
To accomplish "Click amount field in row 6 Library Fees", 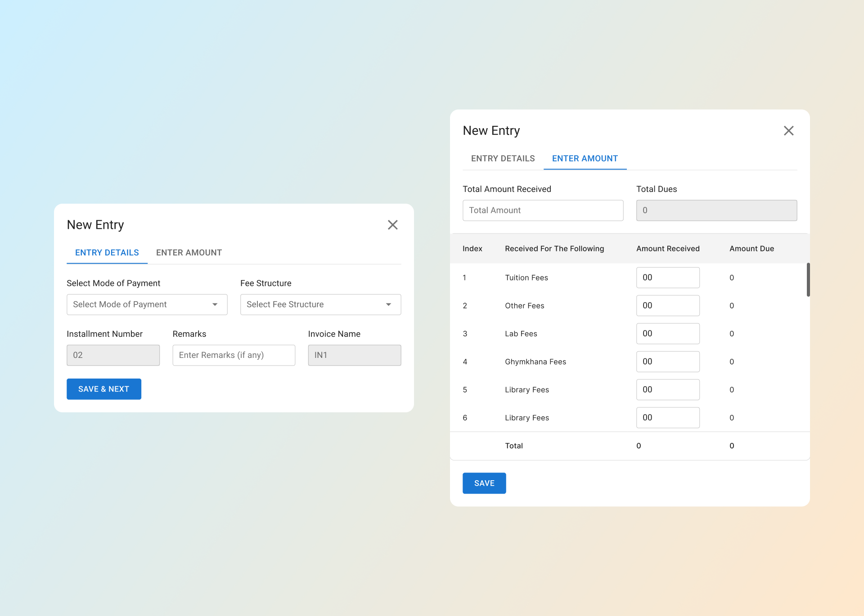I will [668, 418].
